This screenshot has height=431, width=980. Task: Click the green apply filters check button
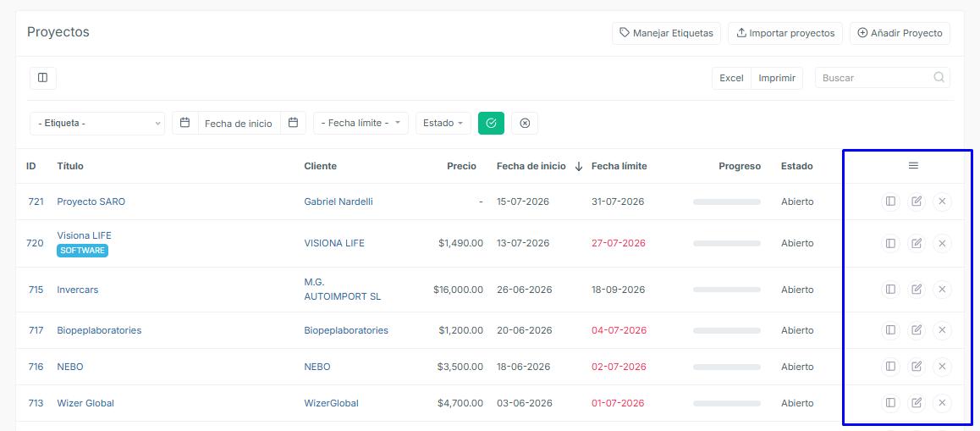click(491, 124)
